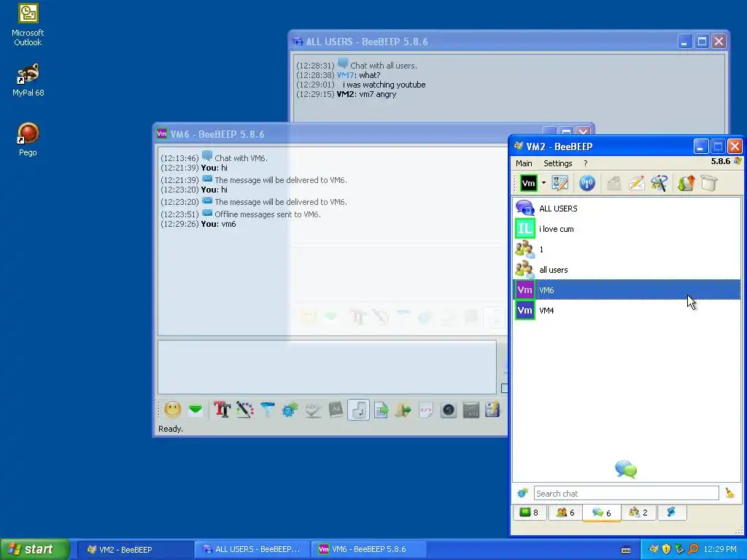Switch to the blue scroll icon tab
This screenshot has height=560, width=747.
pos(671,513)
